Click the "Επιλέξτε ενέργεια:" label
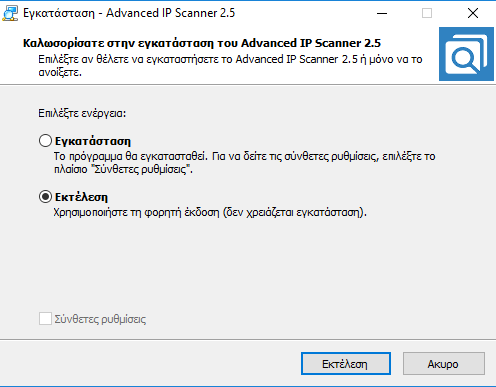This screenshot has width=496, height=387. 82,113
